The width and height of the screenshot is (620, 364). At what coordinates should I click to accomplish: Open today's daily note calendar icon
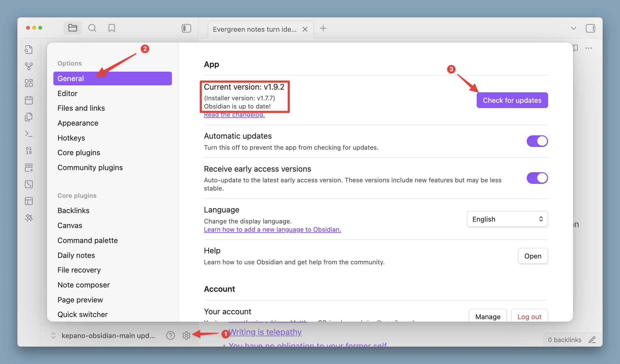click(x=29, y=100)
